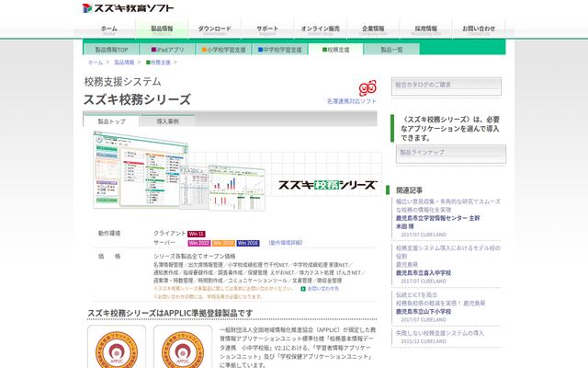Open the 名簿連携対応ソフト link
Screen dimensions: 588x368
pos(351,101)
